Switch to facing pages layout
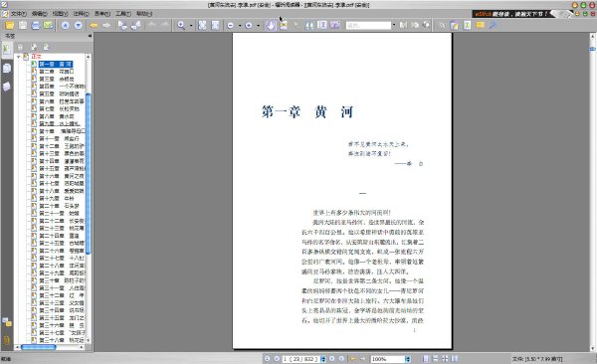The height and width of the screenshot is (364, 597). click(445, 359)
